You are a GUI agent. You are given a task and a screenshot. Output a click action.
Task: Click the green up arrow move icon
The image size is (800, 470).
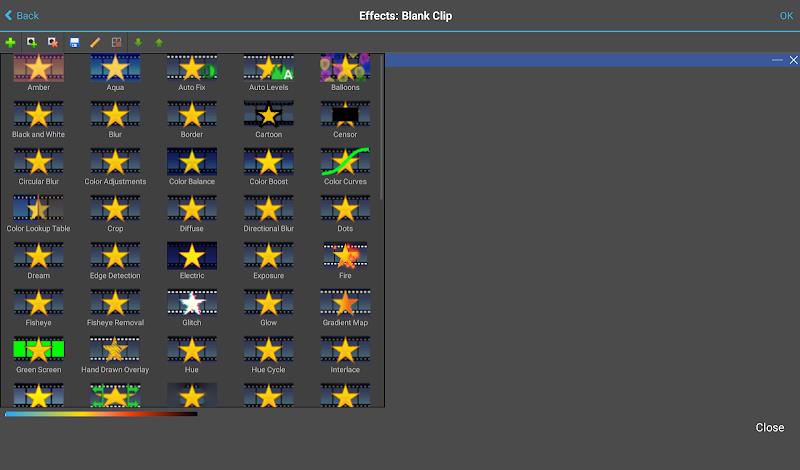pyautogui.click(x=159, y=42)
